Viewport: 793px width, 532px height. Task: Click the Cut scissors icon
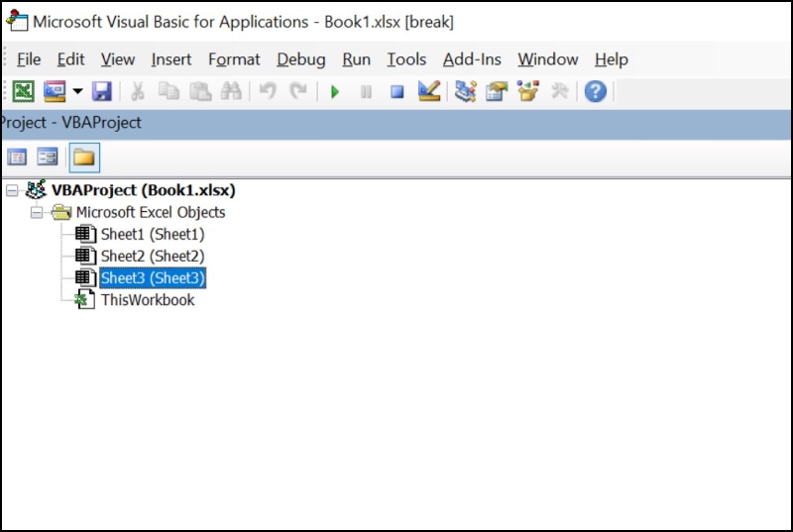point(138,91)
